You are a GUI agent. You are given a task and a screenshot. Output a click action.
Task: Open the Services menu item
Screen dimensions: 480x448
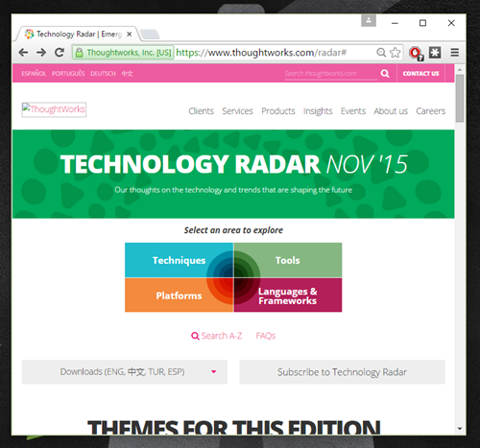[x=237, y=111]
